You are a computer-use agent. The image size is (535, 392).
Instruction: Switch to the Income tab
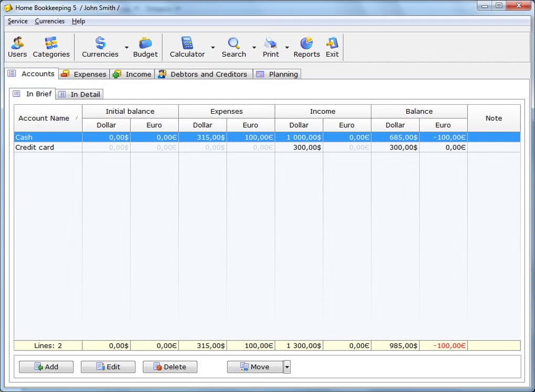pos(132,74)
